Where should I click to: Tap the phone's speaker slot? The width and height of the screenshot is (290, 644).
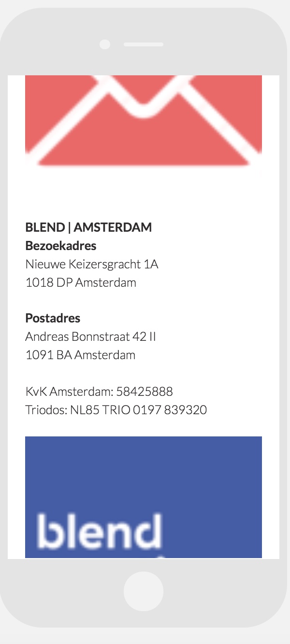[144, 44]
